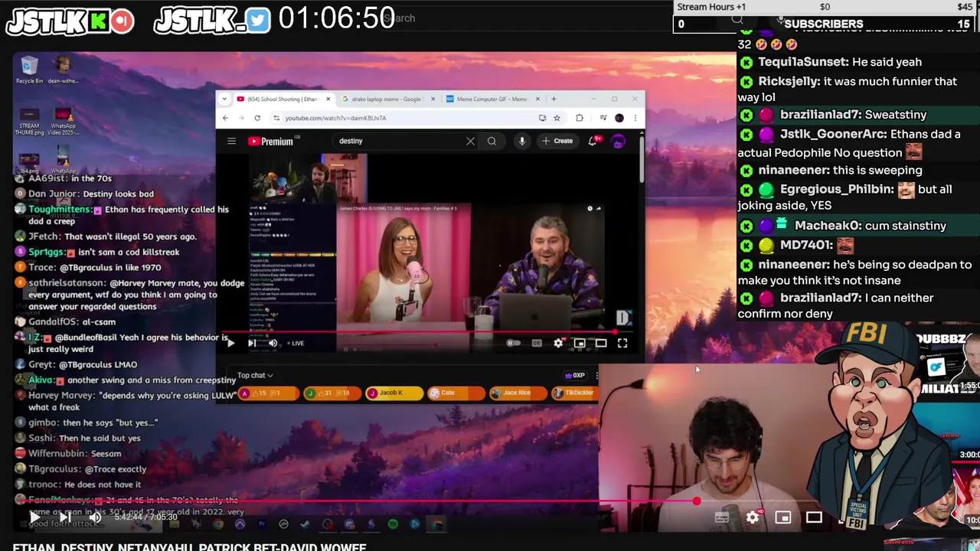Open YouTube account avatar menu
The height and width of the screenshot is (551, 980).
click(x=619, y=141)
